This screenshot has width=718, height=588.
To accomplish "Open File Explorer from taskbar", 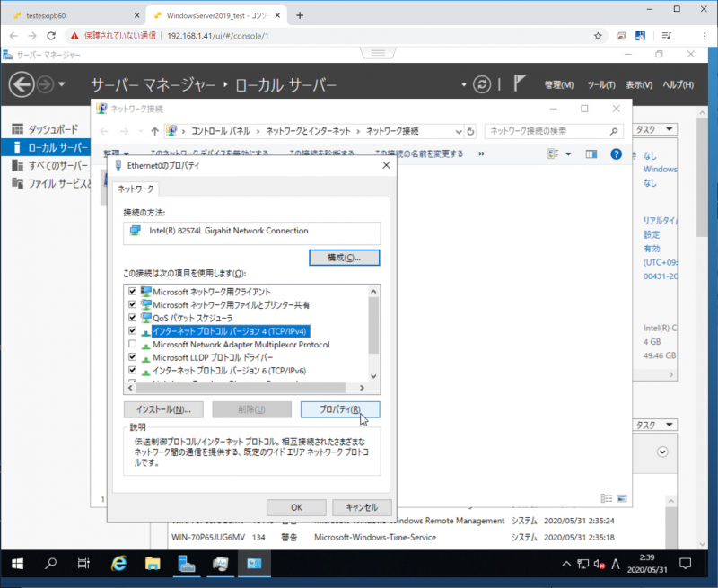I will (x=153, y=563).
